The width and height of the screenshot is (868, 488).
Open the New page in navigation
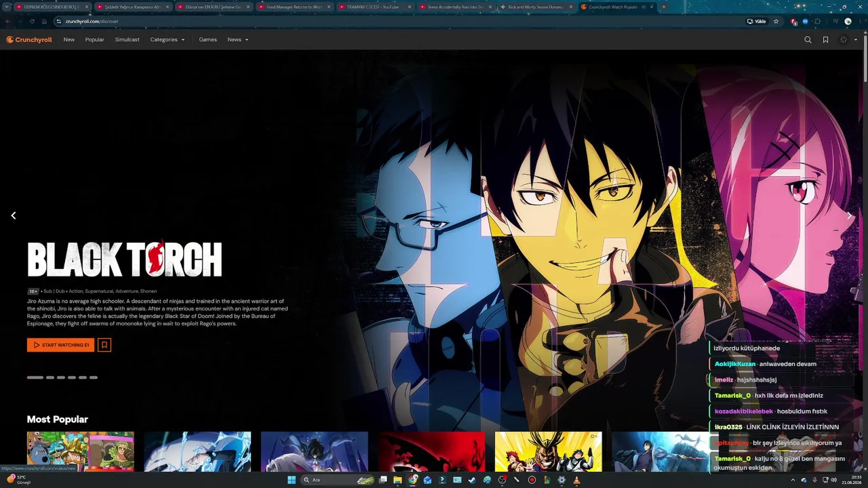coord(69,40)
